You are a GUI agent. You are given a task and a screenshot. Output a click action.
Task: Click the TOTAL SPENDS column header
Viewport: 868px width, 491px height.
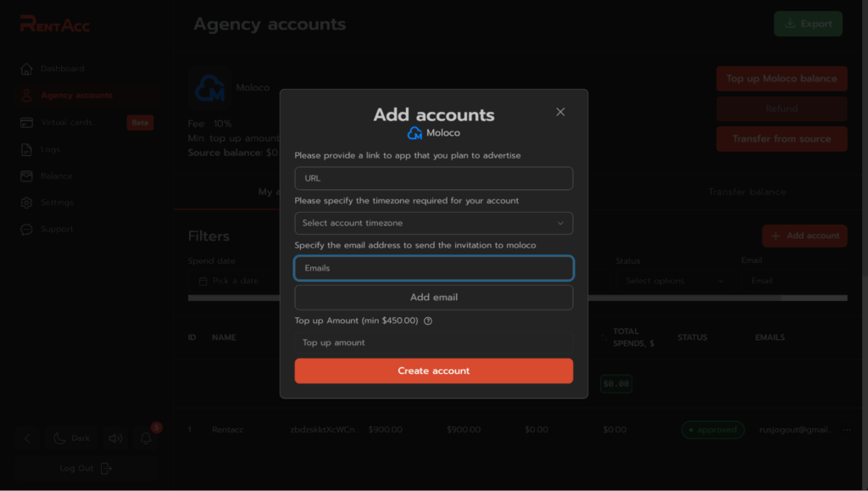(x=633, y=338)
